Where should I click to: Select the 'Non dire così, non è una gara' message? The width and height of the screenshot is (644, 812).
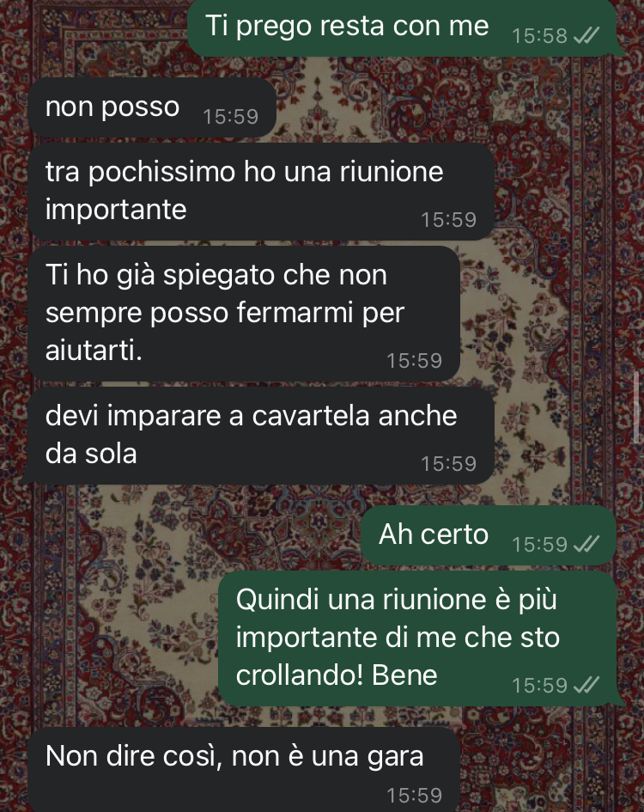[x=244, y=771]
